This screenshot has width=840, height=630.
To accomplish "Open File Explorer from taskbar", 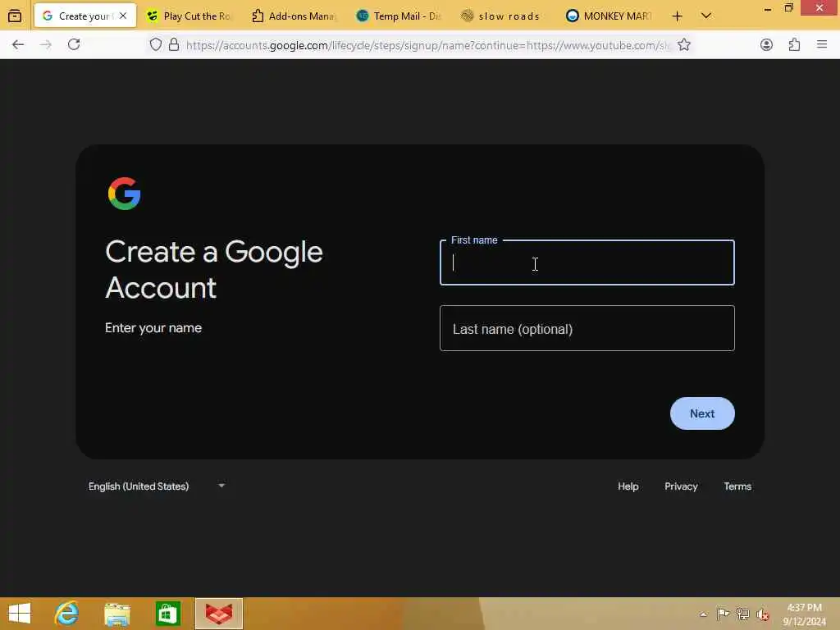I will pyautogui.click(x=117, y=614).
